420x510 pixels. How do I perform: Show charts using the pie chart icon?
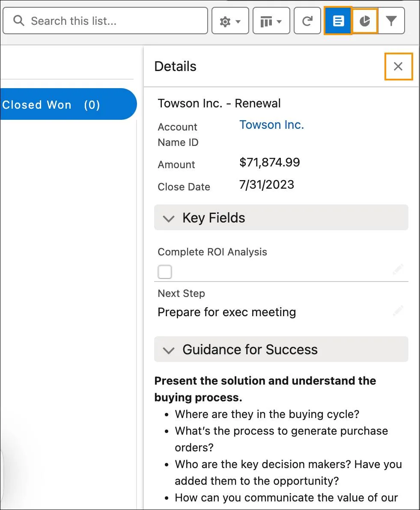(365, 21)
